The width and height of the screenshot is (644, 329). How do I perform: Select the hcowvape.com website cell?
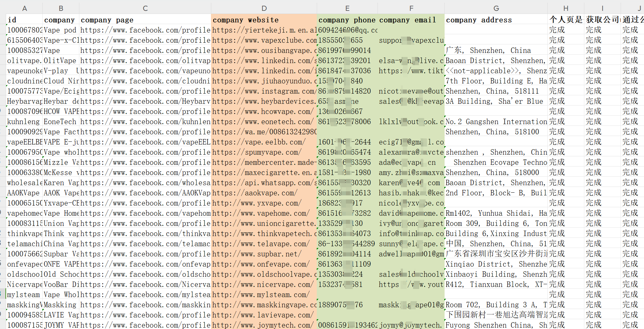coord(264,111)
